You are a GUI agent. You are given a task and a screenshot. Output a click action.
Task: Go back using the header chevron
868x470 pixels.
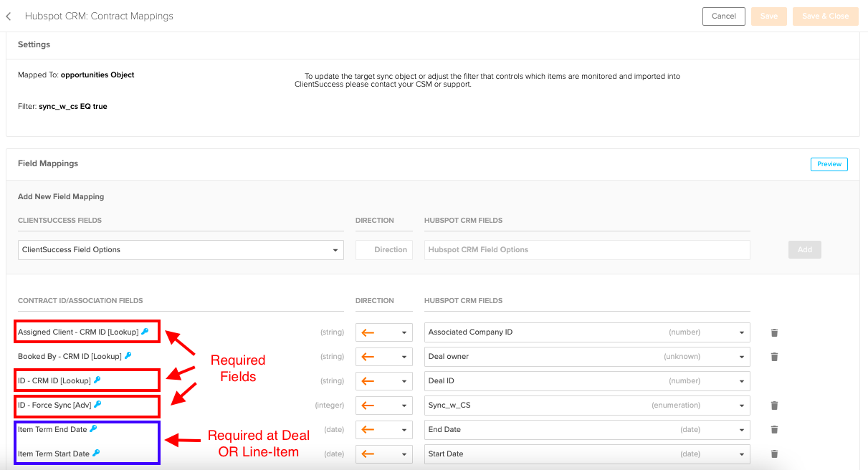point(9,16)
